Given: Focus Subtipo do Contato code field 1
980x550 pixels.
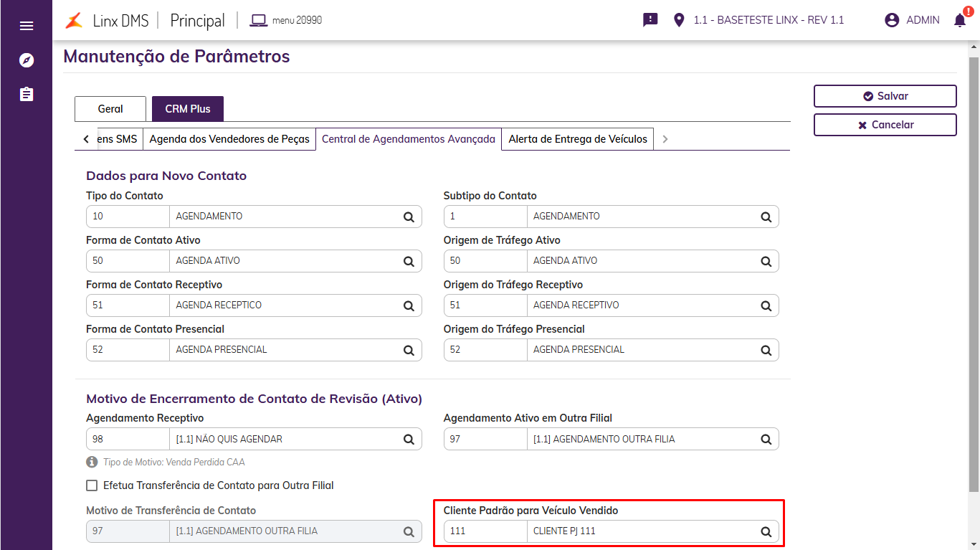Looking at the screenshot, I should (x=485, y=217).
